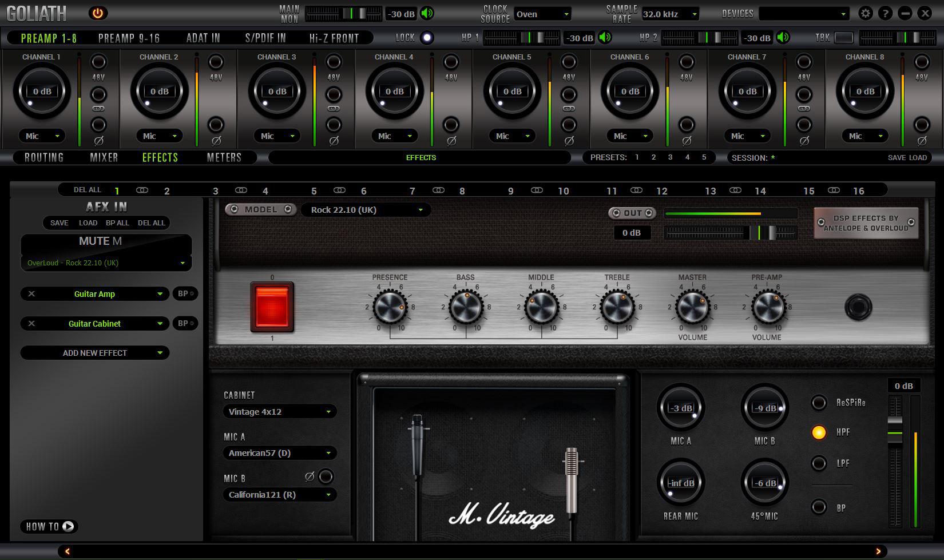Open the Routing tab
Screen dimensions: 944x560
(x=44, y=157)
